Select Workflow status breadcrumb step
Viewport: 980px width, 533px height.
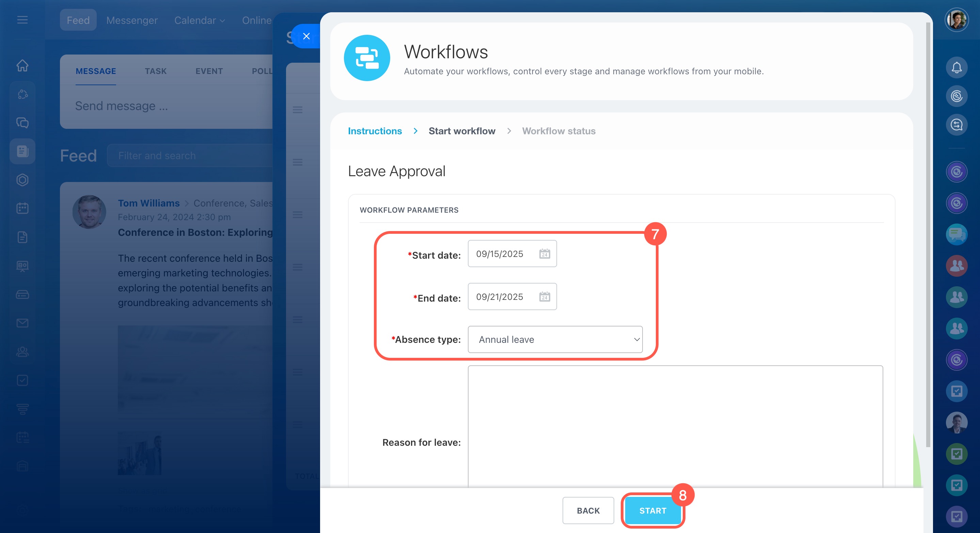(558, 131)
